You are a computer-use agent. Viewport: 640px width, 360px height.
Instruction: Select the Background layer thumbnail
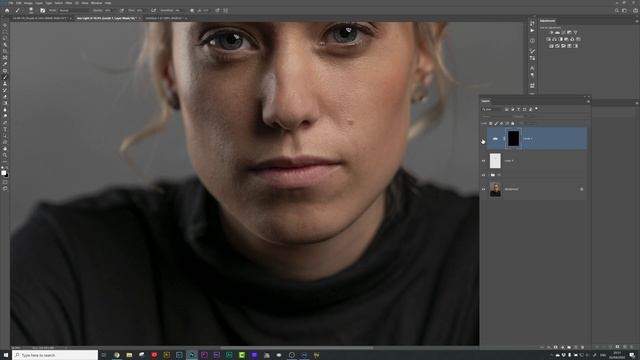click(495, 189)
